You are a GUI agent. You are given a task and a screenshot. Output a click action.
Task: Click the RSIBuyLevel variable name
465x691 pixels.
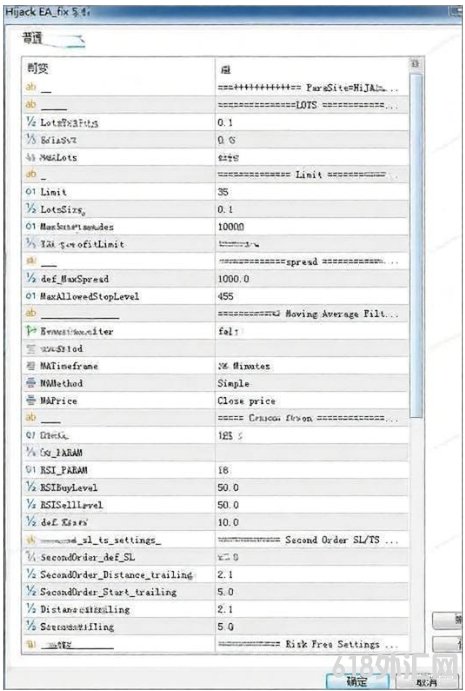click(69, 487)
